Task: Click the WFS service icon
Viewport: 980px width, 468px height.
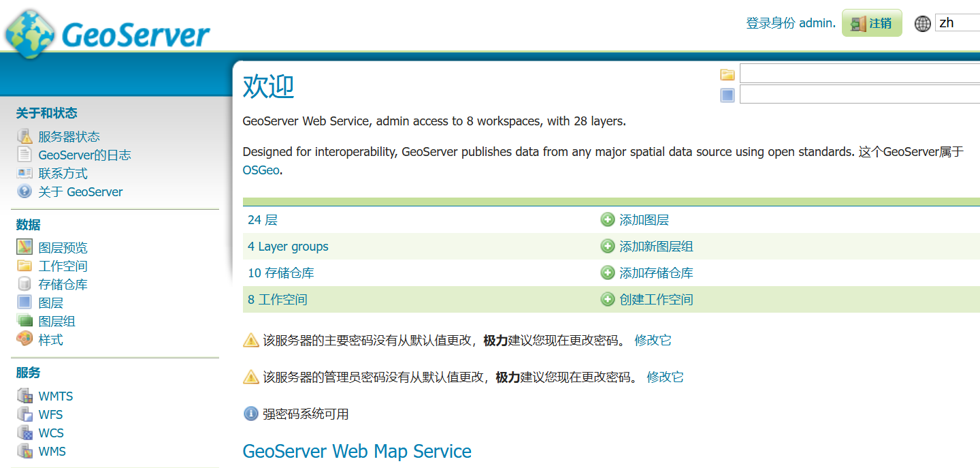Action: pos(24,414)
